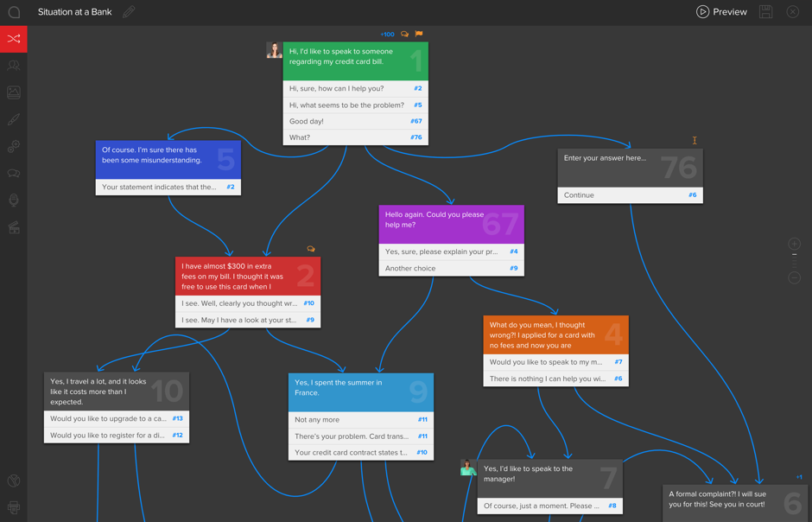
Task: Click the zoom out minus button
Action: point(794,277)
